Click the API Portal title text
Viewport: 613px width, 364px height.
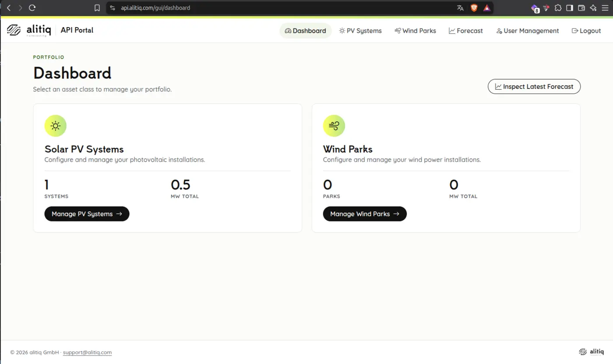pyautogui.click(x=77, y=30)
